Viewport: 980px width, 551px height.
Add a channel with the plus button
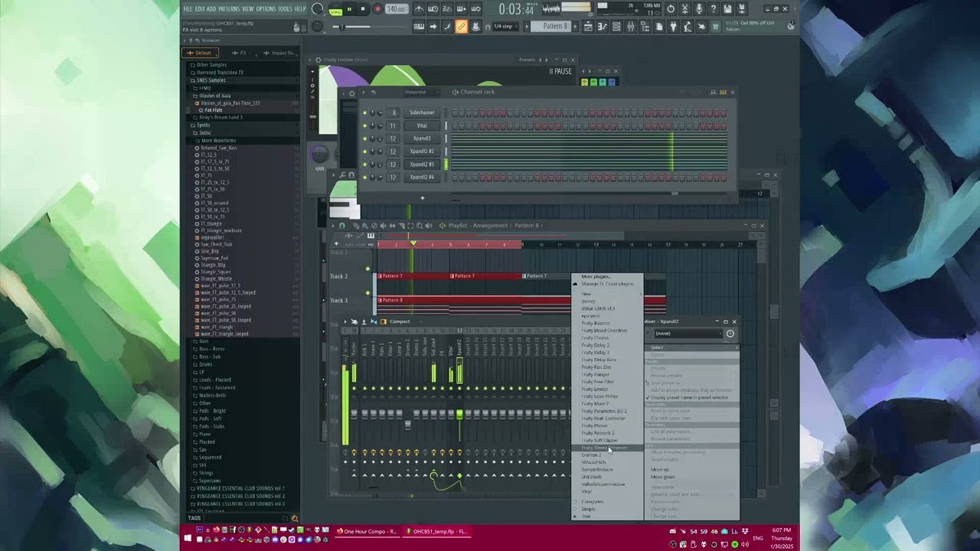click(422, 198)
